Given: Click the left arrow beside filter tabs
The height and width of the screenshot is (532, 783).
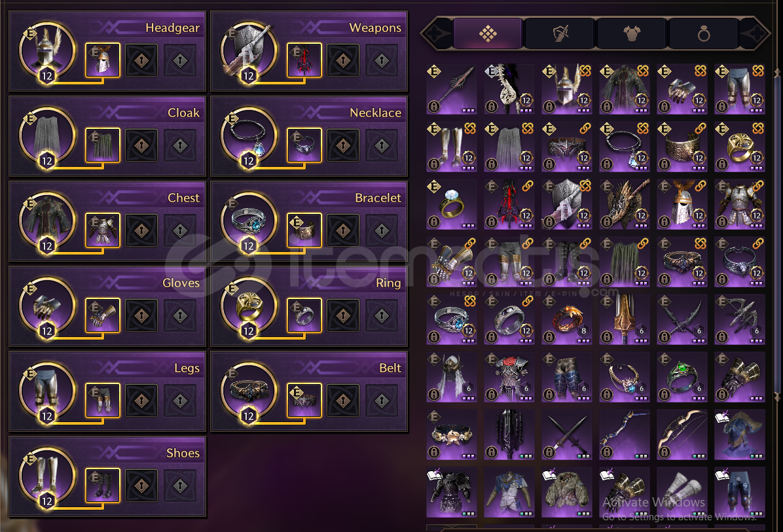Looking at the screenshot, I should pos(436,34).
